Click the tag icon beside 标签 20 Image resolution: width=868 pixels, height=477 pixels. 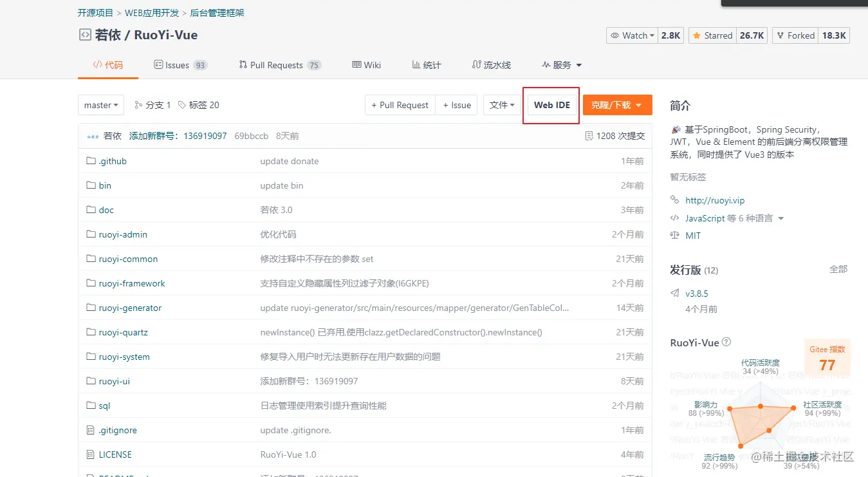click(182, 105)
